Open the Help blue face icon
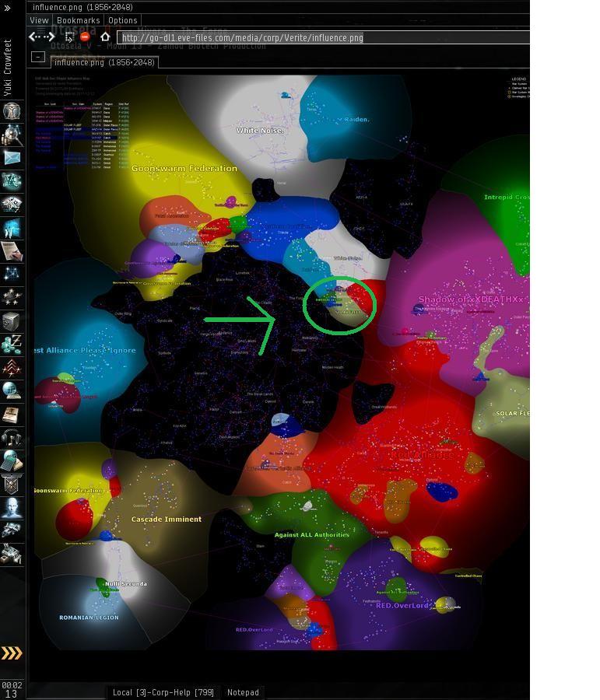The height and width of the screenshot is (700, 600). pos(12,507)
